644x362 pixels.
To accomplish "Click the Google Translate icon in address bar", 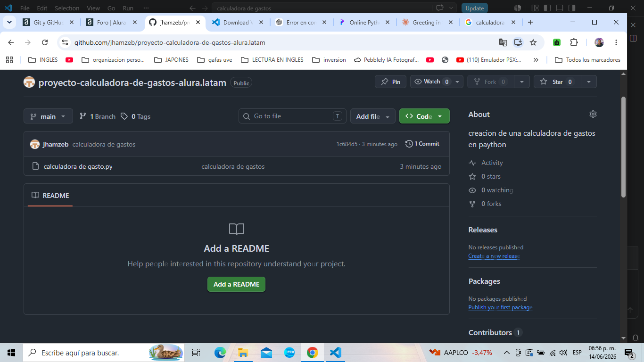I will pos(503,42).
